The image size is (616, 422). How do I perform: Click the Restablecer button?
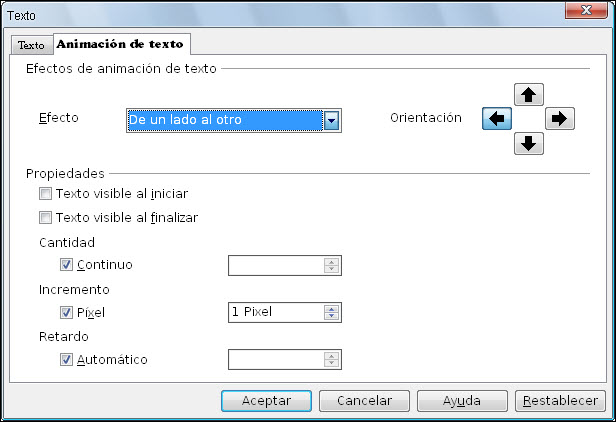pos(560,401)
